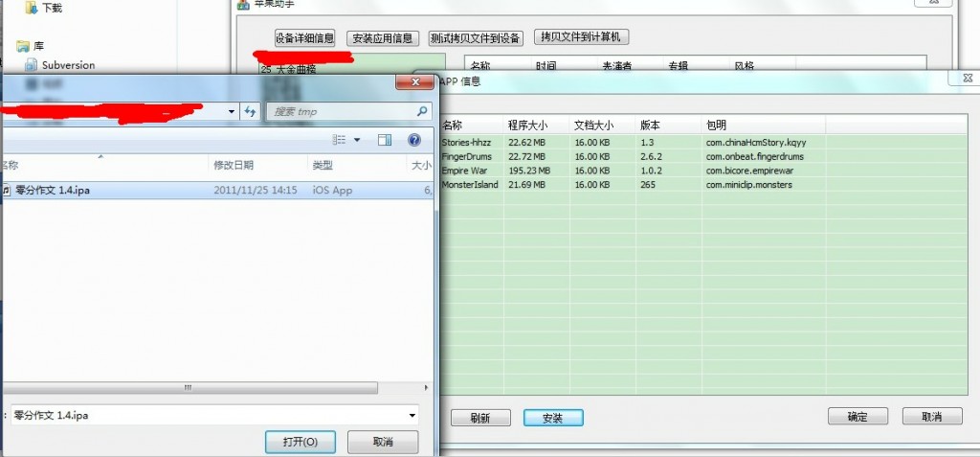Sort APP list by 文档大小 header
The image size is (980, 457).
pyautogui.click(x=603, y=126)
